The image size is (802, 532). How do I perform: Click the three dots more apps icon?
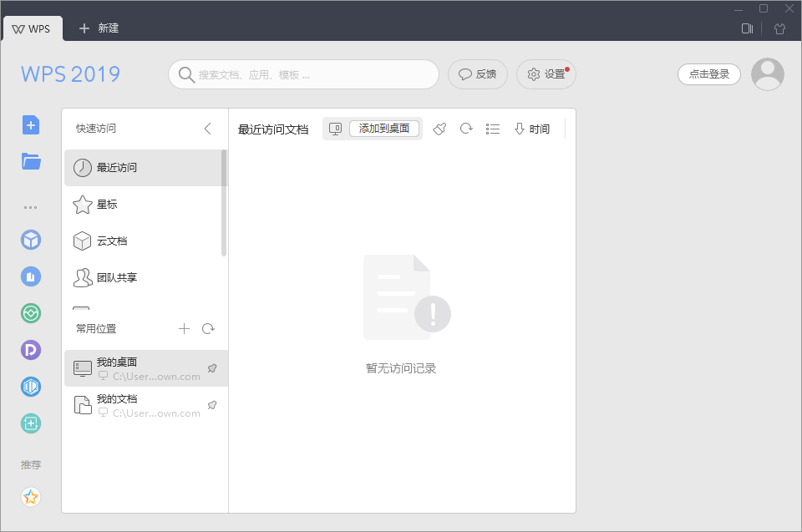coord(30,207)
